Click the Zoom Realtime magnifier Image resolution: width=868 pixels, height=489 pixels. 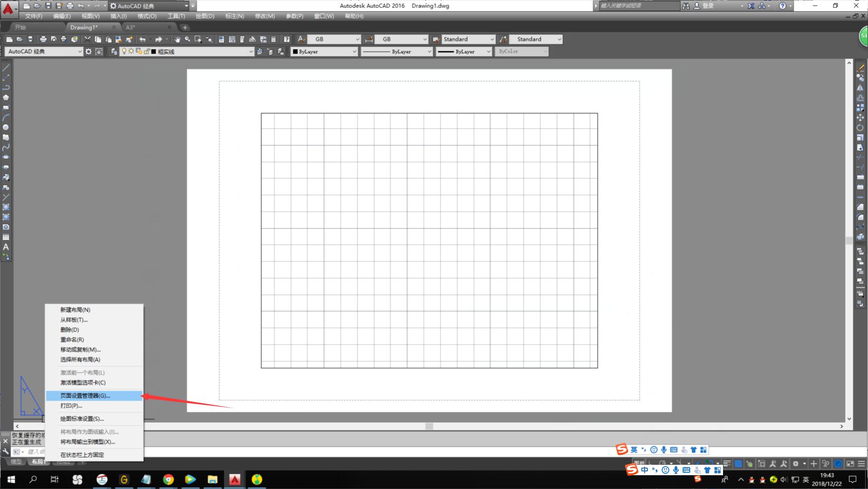(x=188, y=39)
